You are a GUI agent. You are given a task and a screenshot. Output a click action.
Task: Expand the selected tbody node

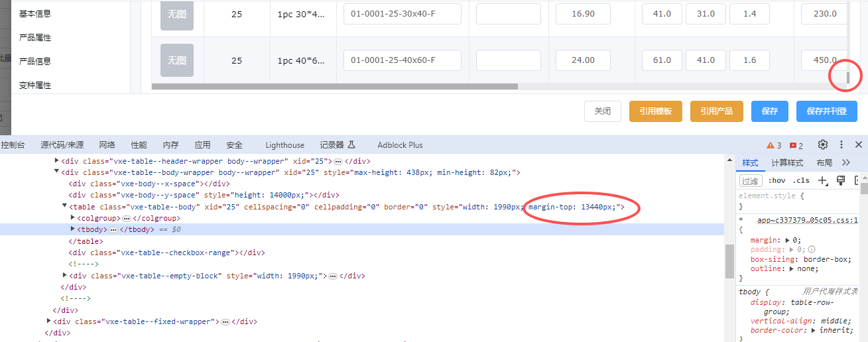72,229
